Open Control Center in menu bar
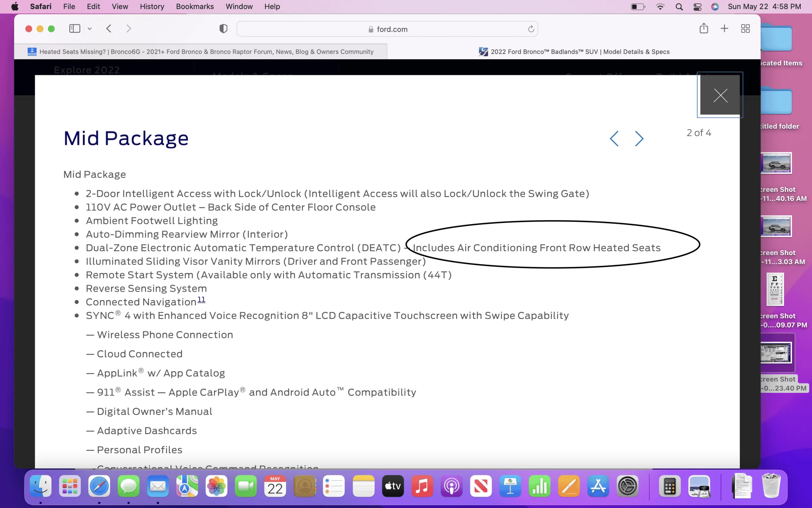The image size is (812, 508). tap(697, 7)
